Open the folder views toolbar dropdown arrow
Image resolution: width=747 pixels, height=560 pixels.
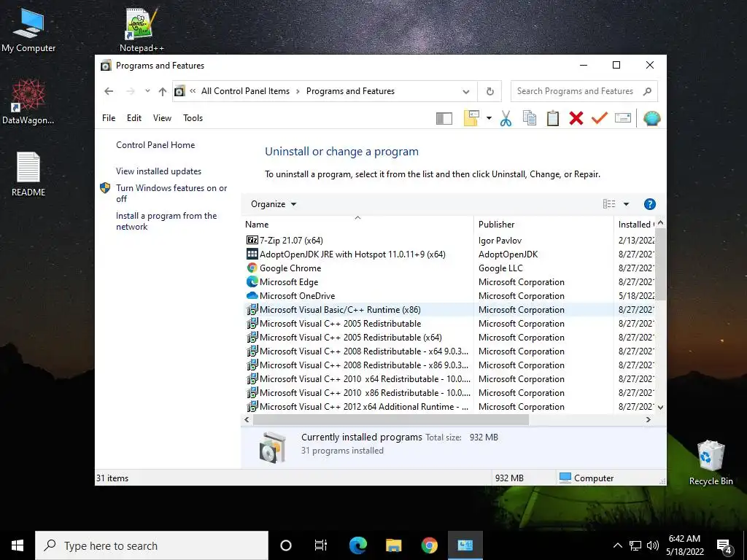[x=489, y=118]
